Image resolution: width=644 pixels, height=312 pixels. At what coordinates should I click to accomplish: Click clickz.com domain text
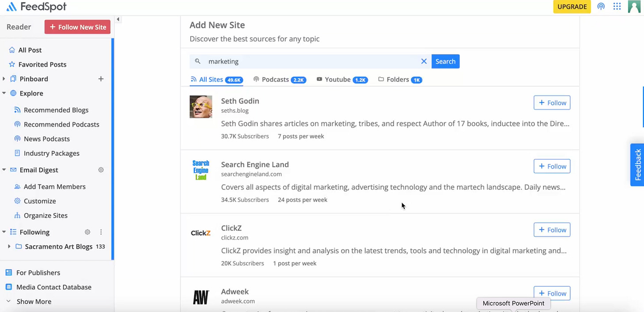(x=234, y=238)
